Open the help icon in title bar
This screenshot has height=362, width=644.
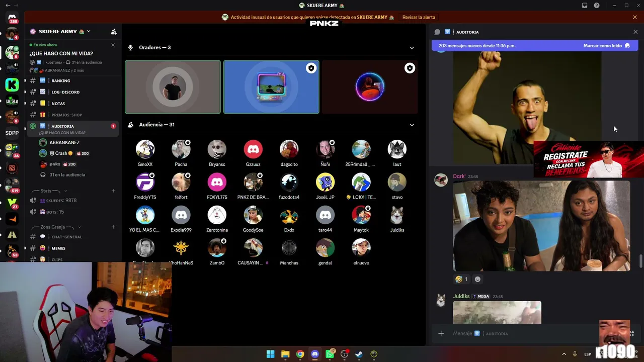tap(597, 6)
